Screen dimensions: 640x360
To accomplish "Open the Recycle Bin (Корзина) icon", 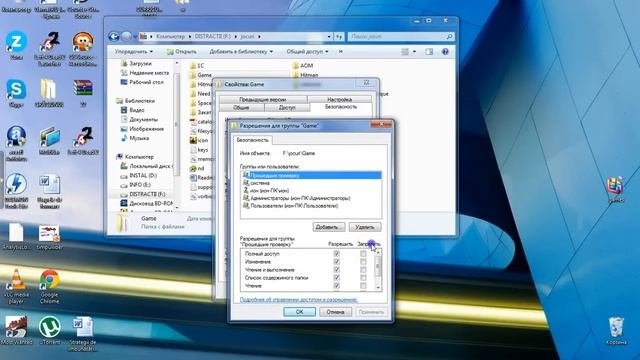I will [616, 331].
